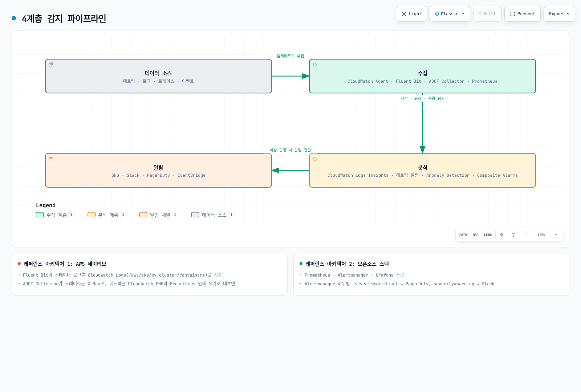Toggle the 데이터 소스 legend swatch
Viewport: 581px width, 392px height.
195,215
